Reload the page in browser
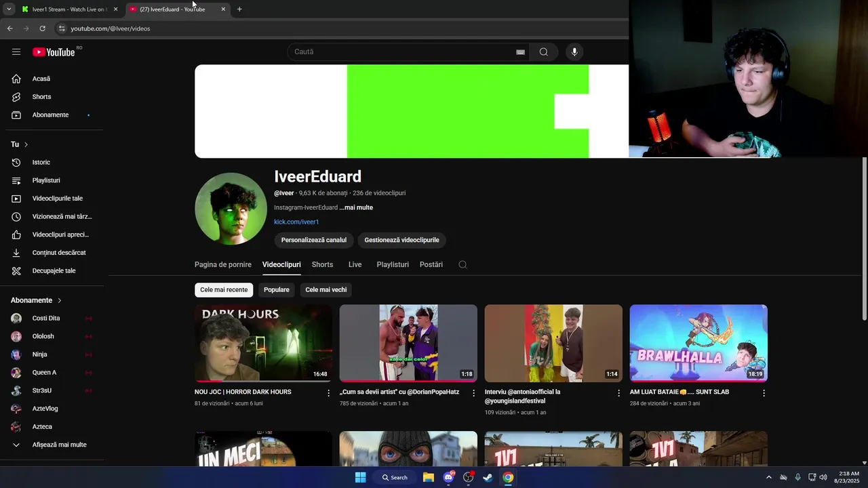This screenshot has width=868, height=488. click(42, 28)
